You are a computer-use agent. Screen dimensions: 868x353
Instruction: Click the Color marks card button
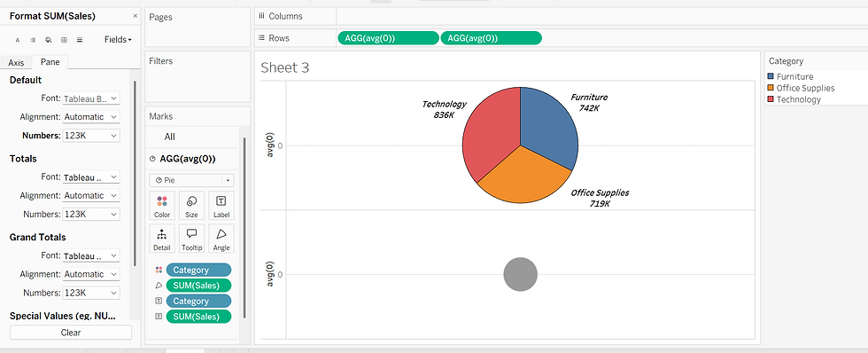(x=162, y=206)
